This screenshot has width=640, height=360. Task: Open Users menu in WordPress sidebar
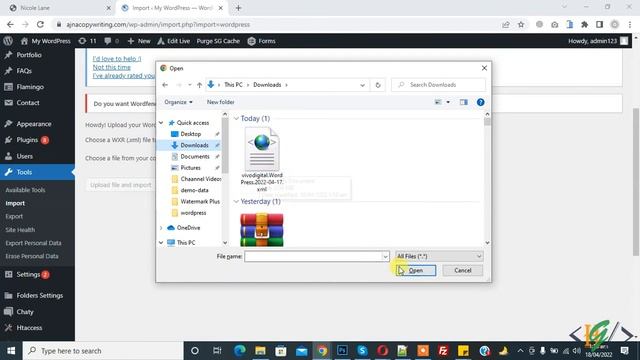(24, 156)
